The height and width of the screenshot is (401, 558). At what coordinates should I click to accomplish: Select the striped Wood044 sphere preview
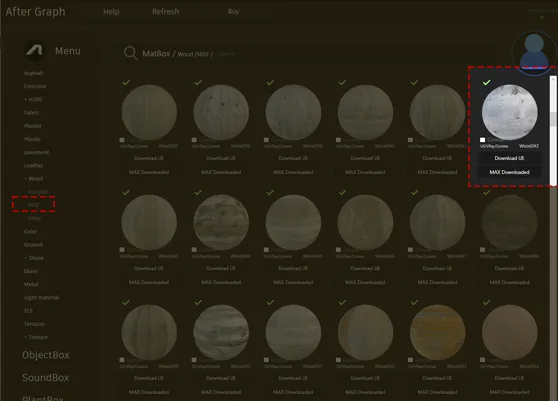coord(221,222)
